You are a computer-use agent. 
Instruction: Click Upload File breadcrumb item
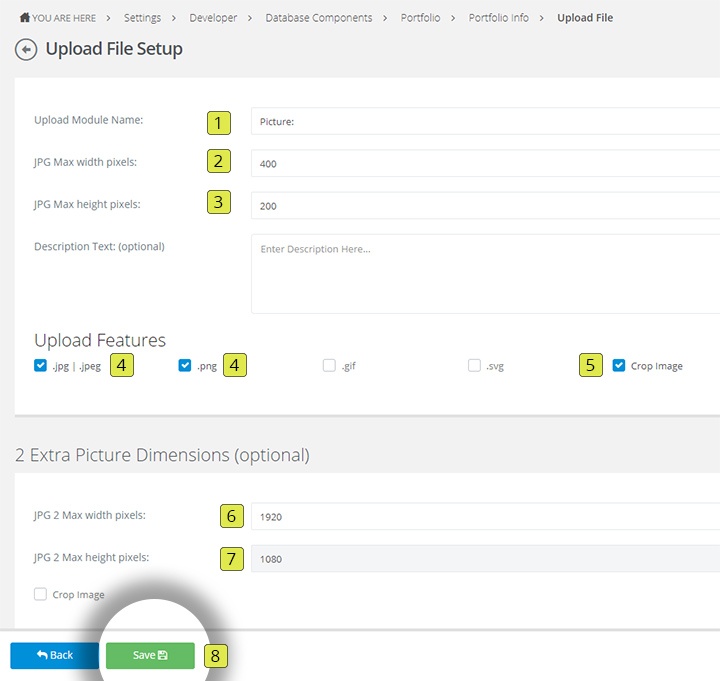[x=585, y=18]
